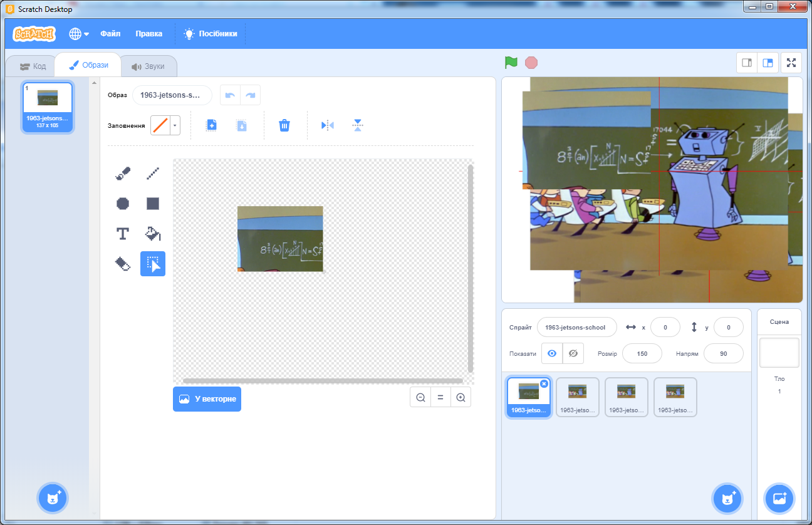Click the Розмір size field
Viewport: 812px width, 525px height.
tap(642, 353)
